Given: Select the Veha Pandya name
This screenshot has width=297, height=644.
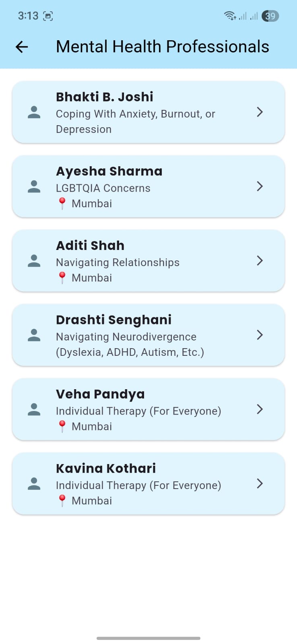Looking at the screenshot, I should pos(100,394).
